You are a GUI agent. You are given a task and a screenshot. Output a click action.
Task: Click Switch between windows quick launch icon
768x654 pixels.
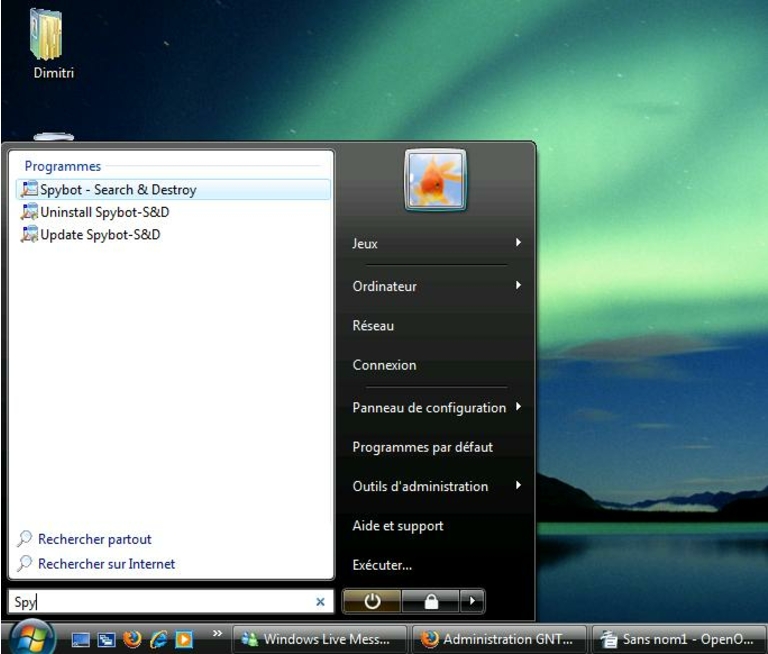coord(106,639)
